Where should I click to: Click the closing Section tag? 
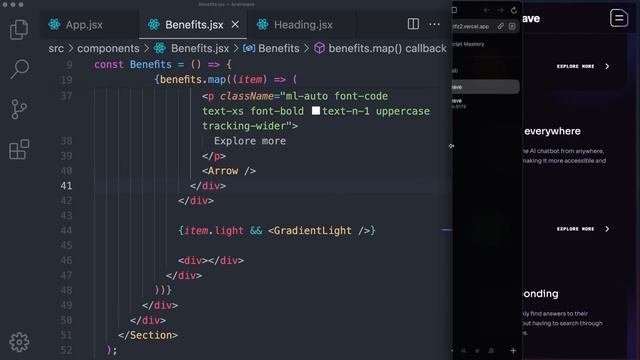[148, 335]
